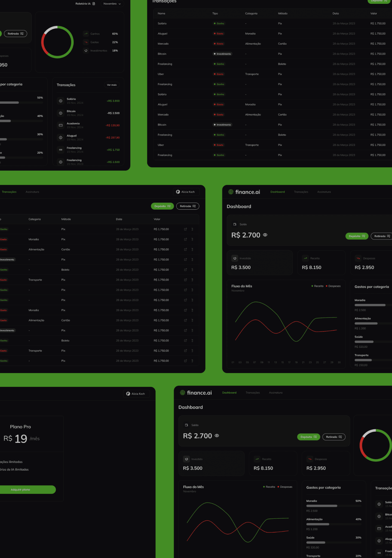Viewport: 392px width, 558px height.
Task: Select the Salário +R$ 3.900 transaction icon
Action: [x=61, y=101]
